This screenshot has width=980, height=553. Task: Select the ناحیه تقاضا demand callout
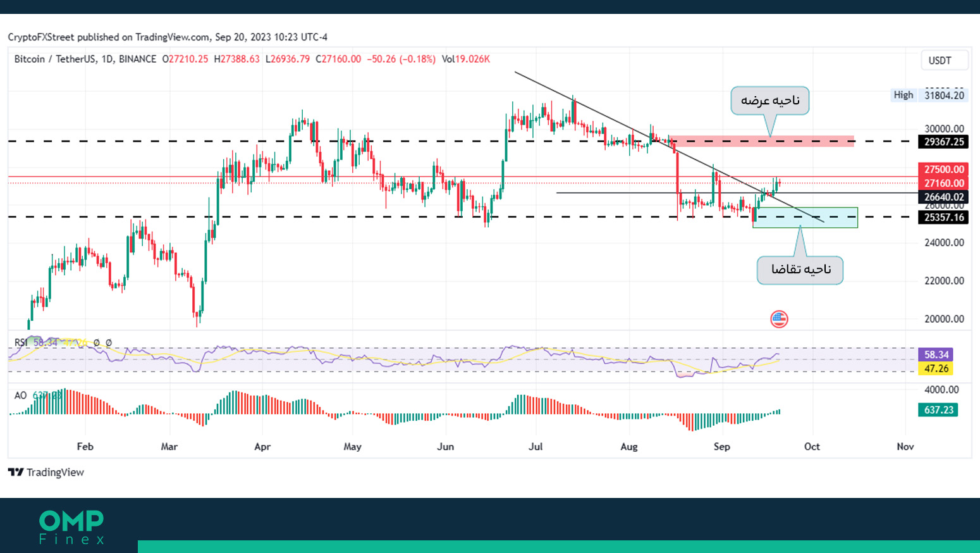(x=800, y=270)
